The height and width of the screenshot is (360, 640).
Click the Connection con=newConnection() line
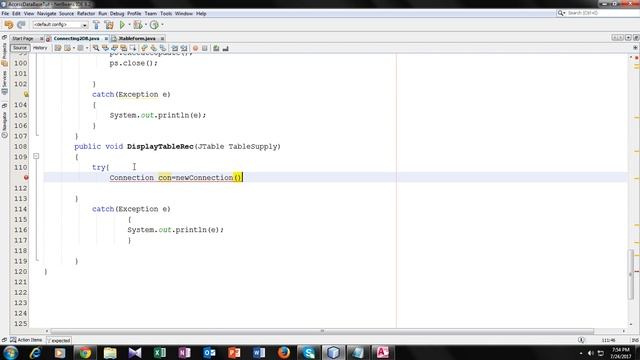click(176, 178)
